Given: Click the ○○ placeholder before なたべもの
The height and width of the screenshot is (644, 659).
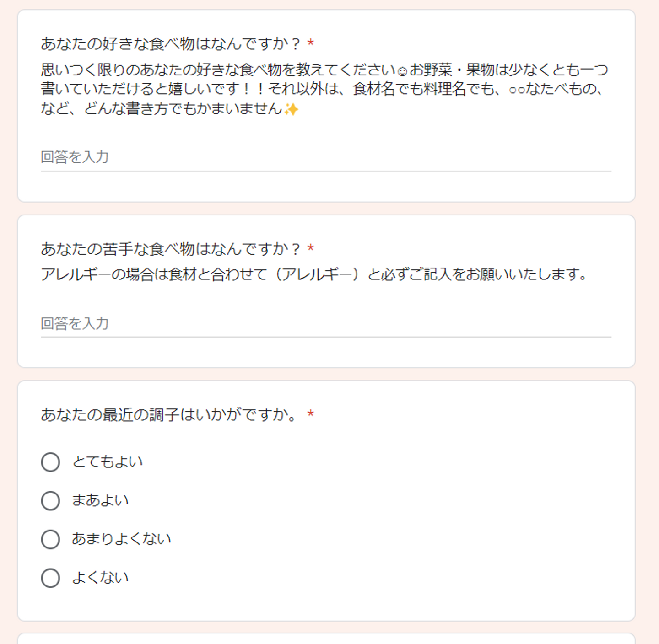Looking at the screenshot, I should pos(517,90).
